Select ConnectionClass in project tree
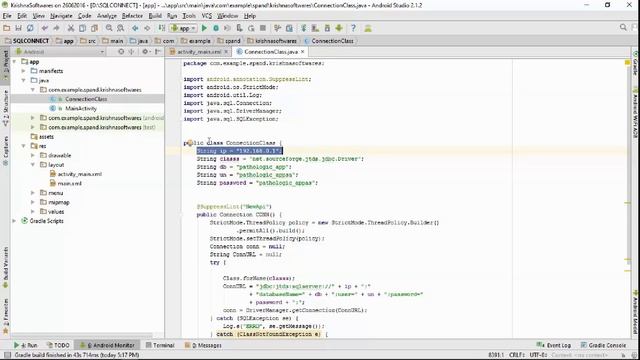 86,99
